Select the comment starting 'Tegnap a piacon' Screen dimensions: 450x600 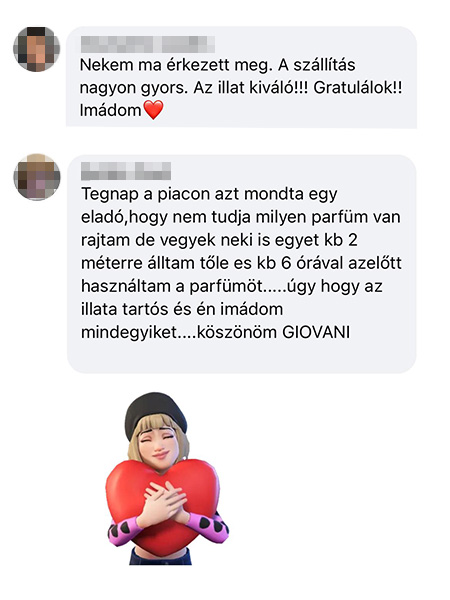(241, 264)
